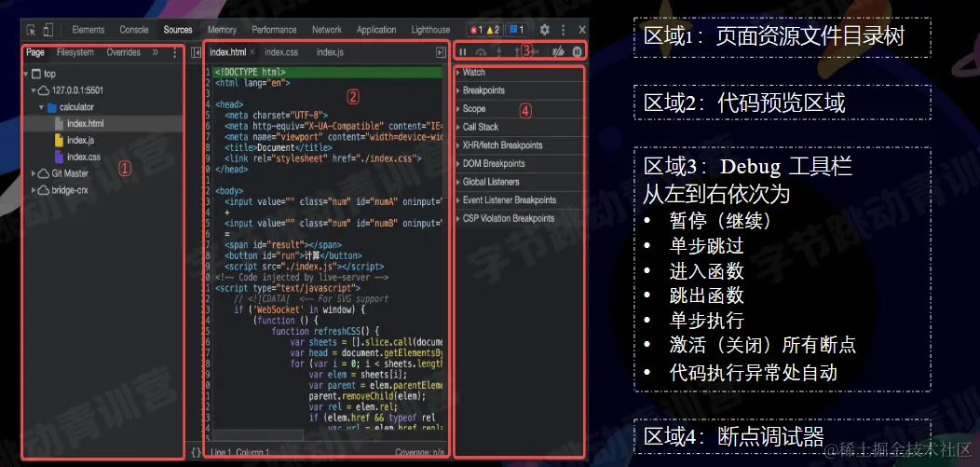Collapse the top tree node
The height and width of the screenshot is (467, 980).
point(26,74)
